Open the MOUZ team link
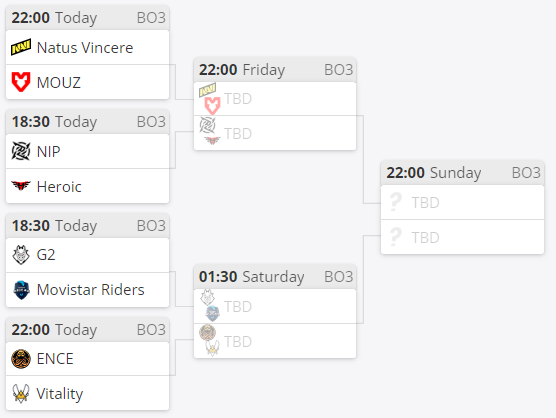Screen dimensions: 556x418 59,83
